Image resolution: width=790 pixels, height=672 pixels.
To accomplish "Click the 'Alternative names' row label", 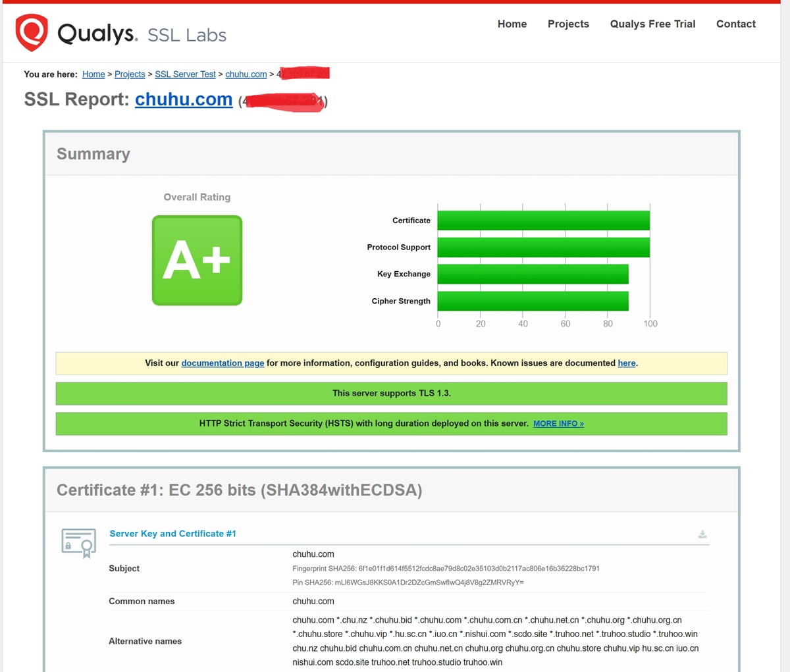I will (145, 641).
